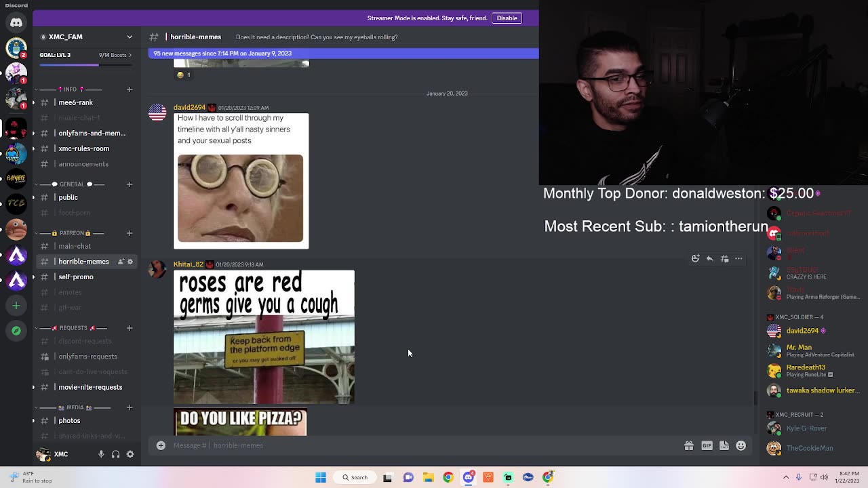The width and height of the screenshot is (868, 488).
Task: Open the public channel
Action: tap(86, 197)
